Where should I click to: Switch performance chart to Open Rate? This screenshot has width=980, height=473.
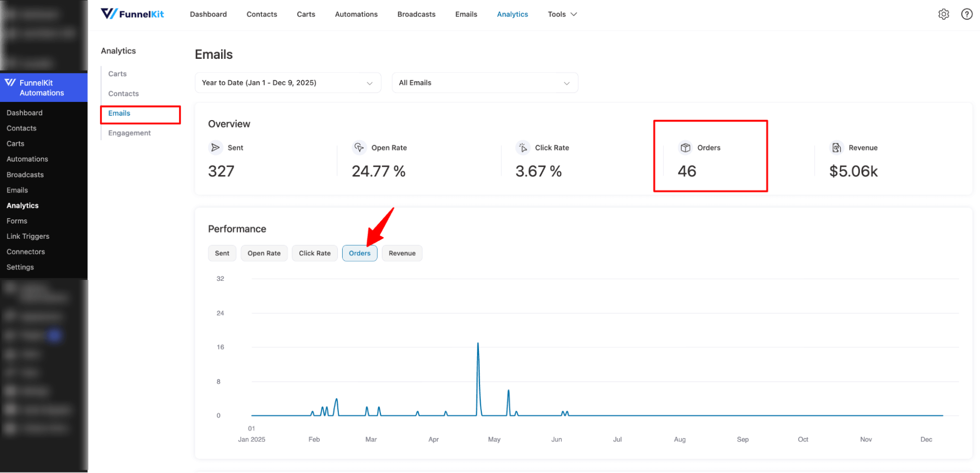(x=264, y=253)
